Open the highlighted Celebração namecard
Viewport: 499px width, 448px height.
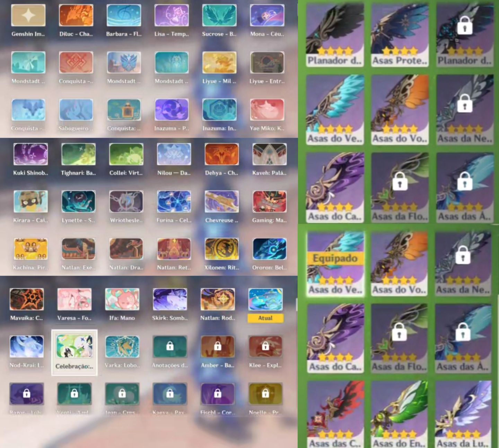click(75, 352)
